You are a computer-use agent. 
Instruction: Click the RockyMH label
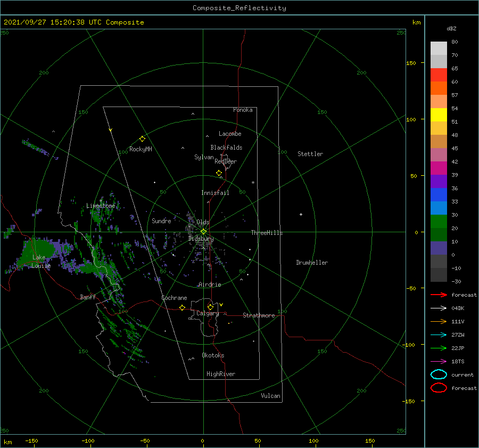tap(141, 149)
